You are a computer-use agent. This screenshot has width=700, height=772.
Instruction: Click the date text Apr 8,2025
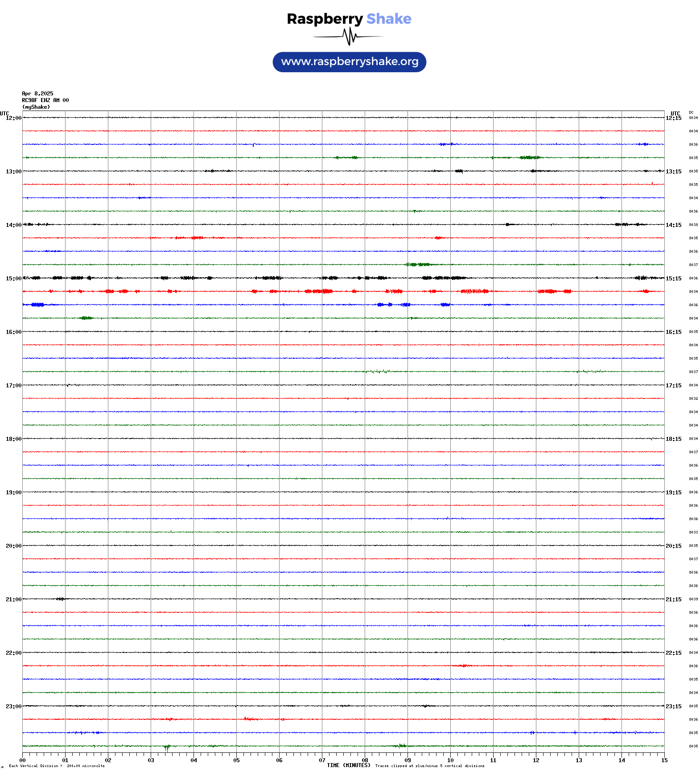[37, 94]
